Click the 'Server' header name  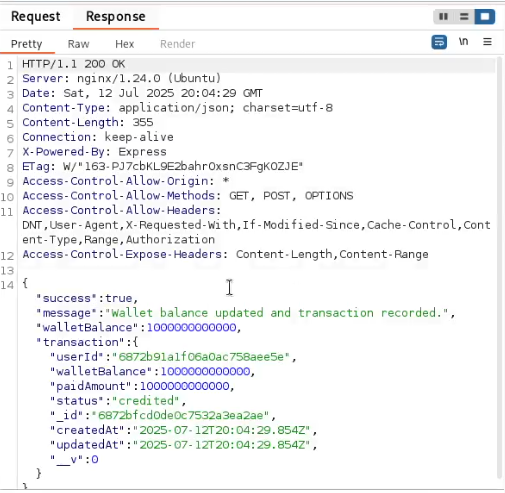pos(43,78)
